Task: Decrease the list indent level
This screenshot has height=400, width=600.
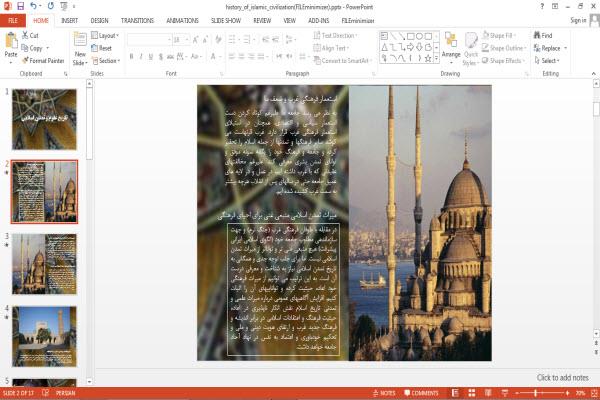Action: pos(266,39)
